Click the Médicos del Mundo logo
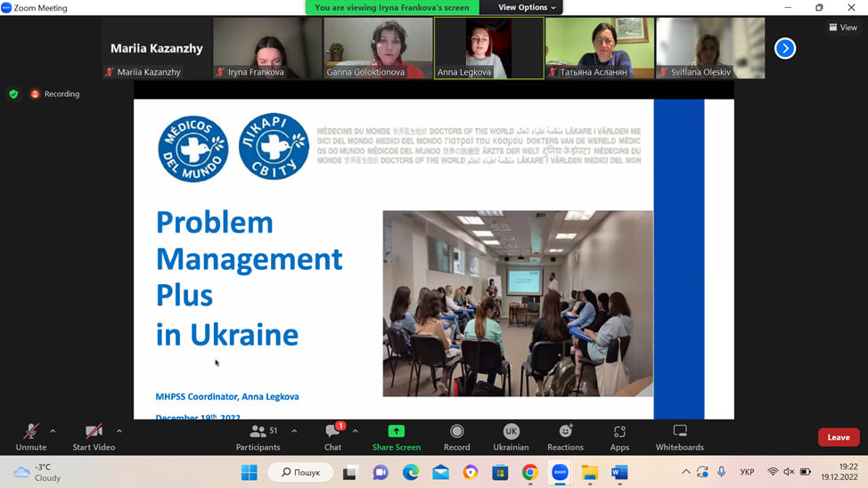Screen dimensions: 868x488 tap(193, 149)
